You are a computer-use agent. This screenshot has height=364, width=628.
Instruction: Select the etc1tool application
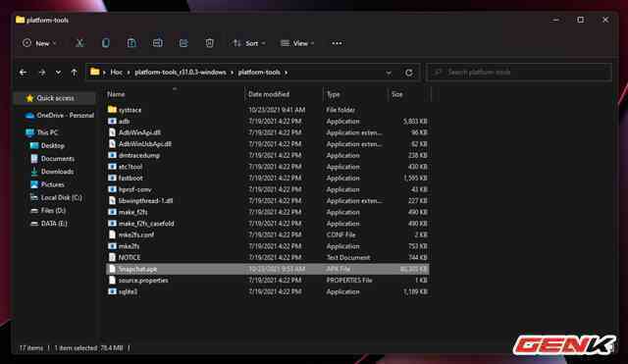[268, 167]
